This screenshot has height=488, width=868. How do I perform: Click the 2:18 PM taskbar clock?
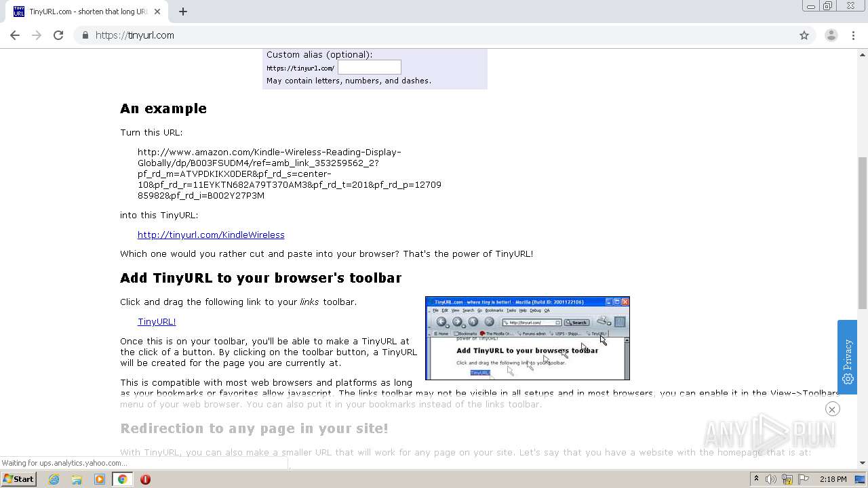[833, 479]
